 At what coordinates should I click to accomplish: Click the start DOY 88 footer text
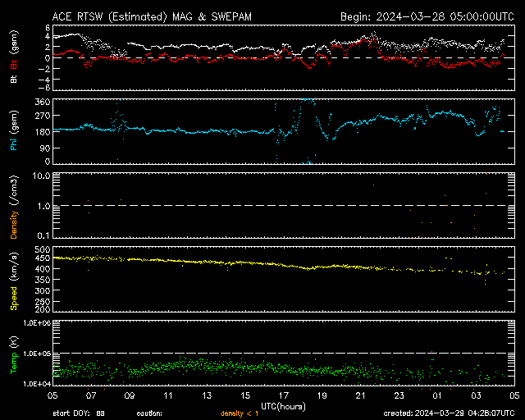[79, 413]
